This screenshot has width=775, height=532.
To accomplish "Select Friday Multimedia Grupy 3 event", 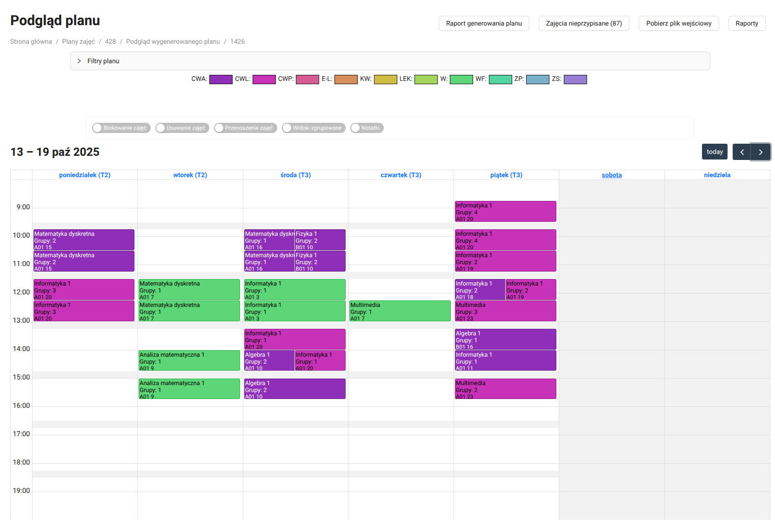I will 506,311.
